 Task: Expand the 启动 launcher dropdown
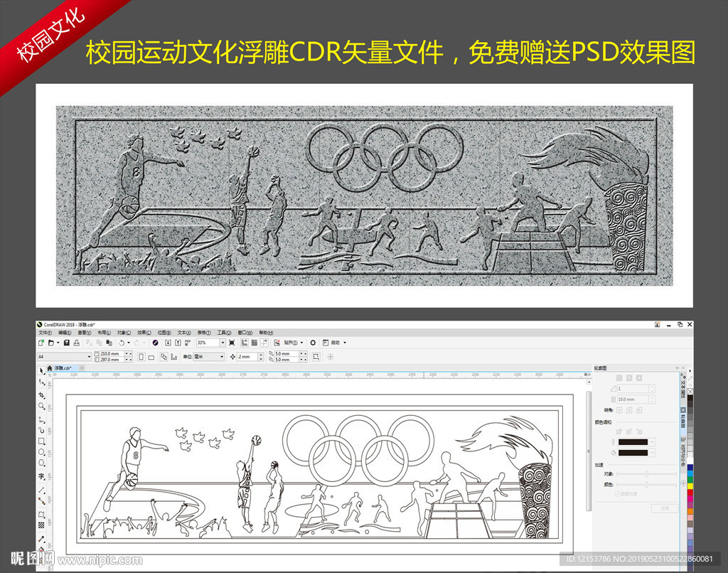(x=345, y=343)
